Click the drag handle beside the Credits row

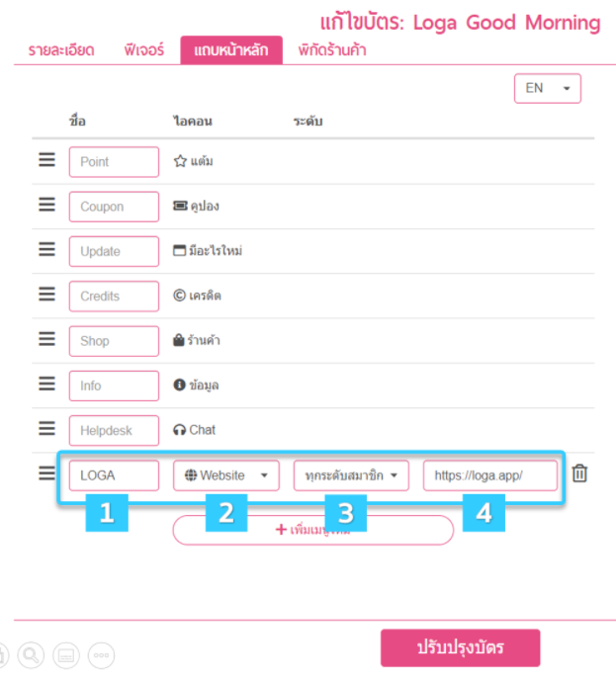click(46, 294)
